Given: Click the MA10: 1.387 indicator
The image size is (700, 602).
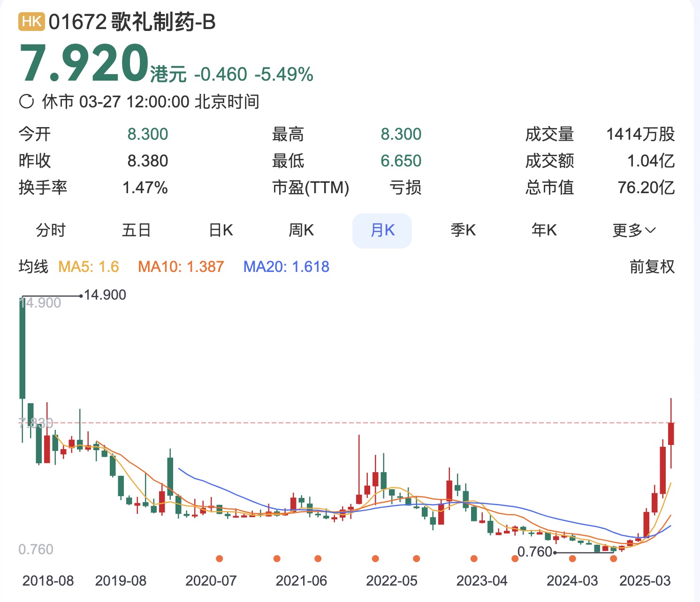Looking at the screenshot, I should click(181, 267).
